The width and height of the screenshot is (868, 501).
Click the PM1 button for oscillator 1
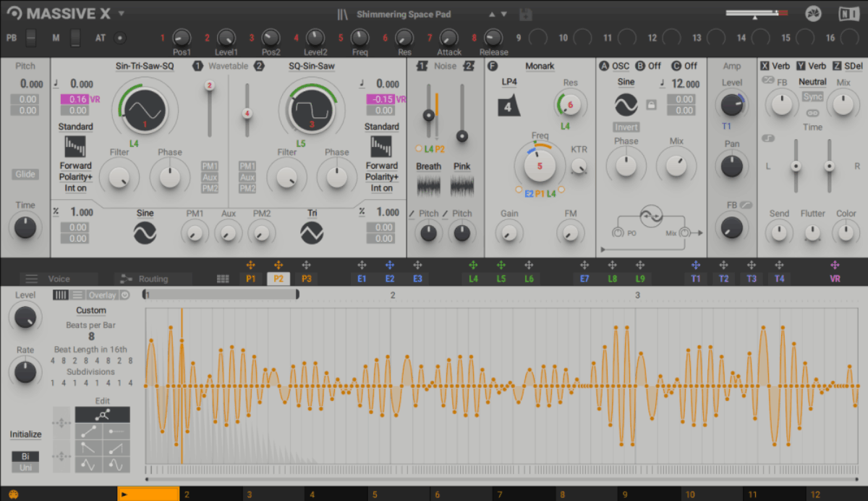pyautogui.click(x=210, y=167)
